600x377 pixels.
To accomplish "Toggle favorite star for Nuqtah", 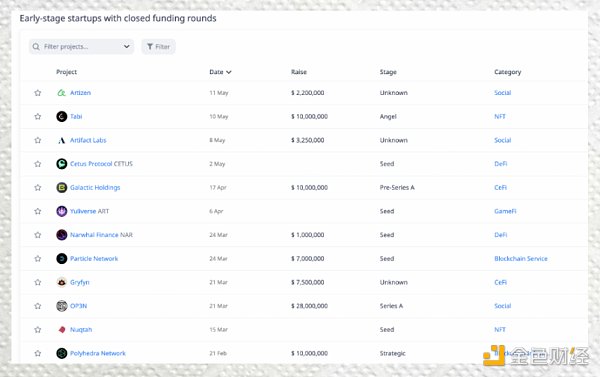I will [x=38, y=330].
